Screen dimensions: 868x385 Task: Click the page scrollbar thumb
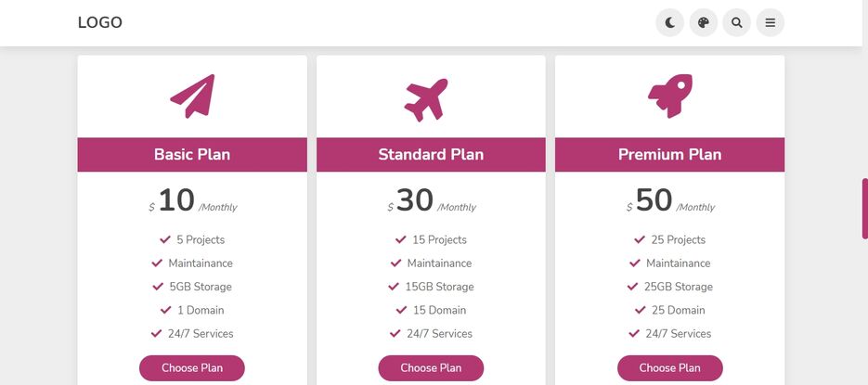point(864,209)
